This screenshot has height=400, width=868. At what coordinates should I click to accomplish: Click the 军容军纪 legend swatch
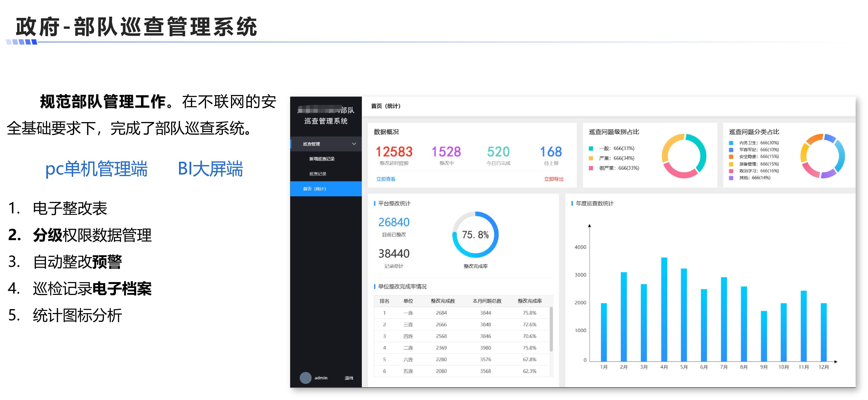tap(731, 150)
